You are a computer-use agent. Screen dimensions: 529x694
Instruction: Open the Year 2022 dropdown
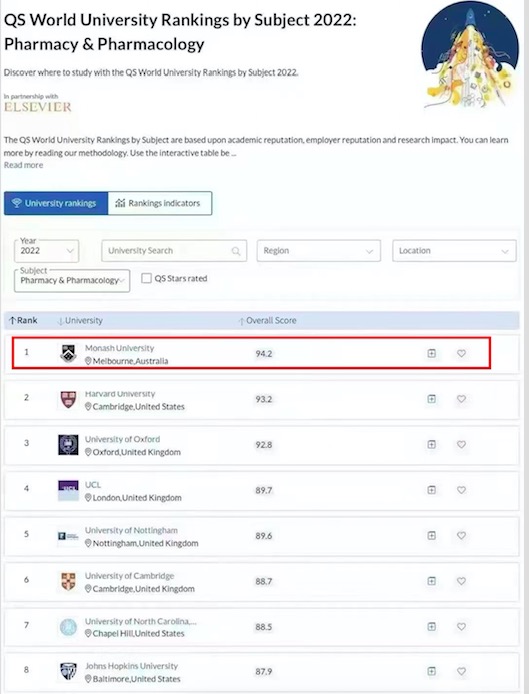46,251
